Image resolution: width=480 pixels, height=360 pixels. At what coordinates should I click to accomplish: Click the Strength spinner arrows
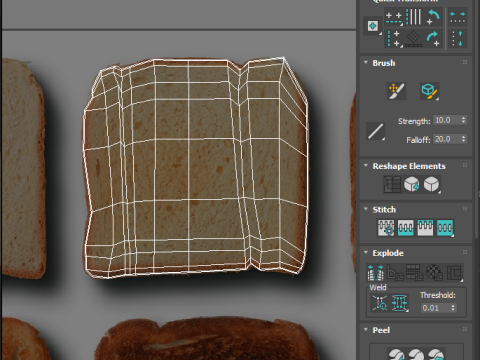pyautogui.click(x=464, y=120)
